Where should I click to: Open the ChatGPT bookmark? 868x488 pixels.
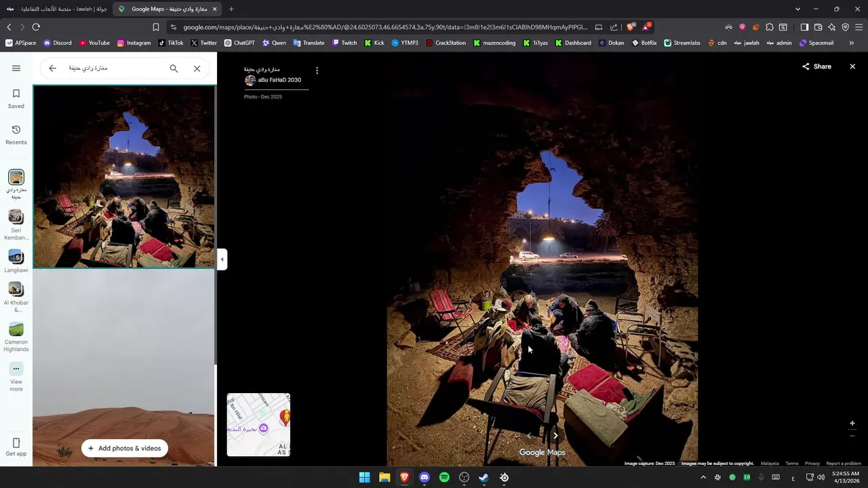239,43
